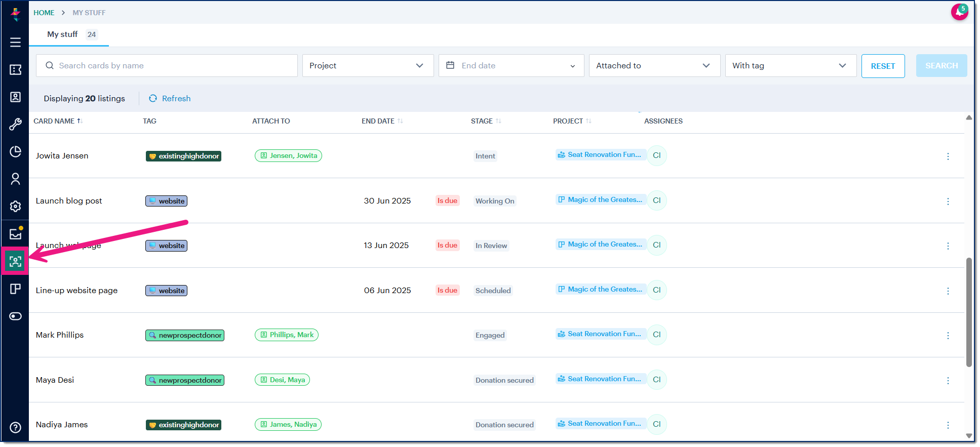Open the help question mark icon

point(15,428)
